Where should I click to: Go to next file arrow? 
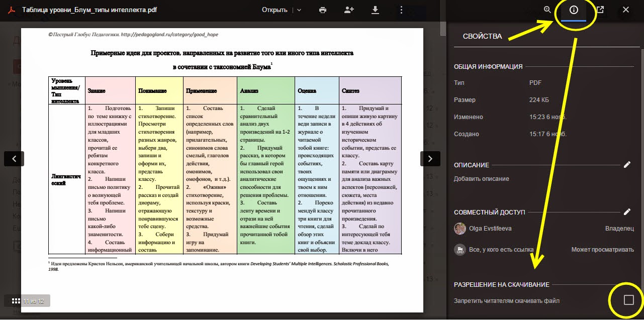(x=430, y=158)
